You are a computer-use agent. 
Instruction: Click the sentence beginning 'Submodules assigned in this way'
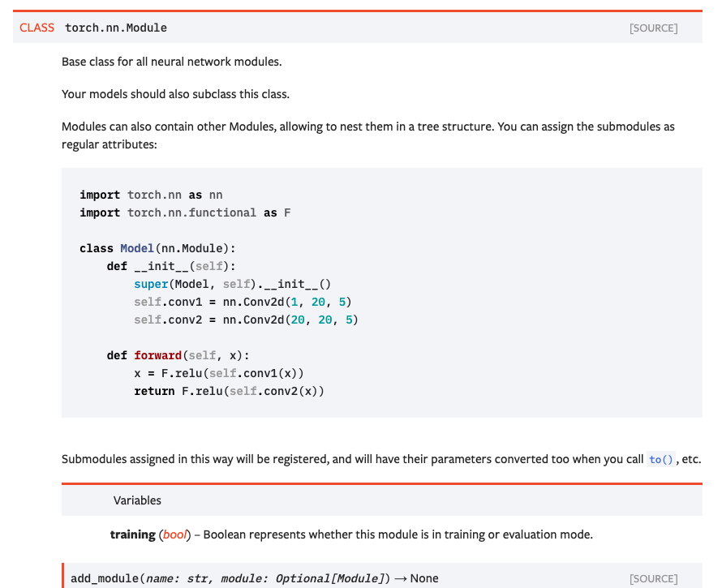pos(381,460)
